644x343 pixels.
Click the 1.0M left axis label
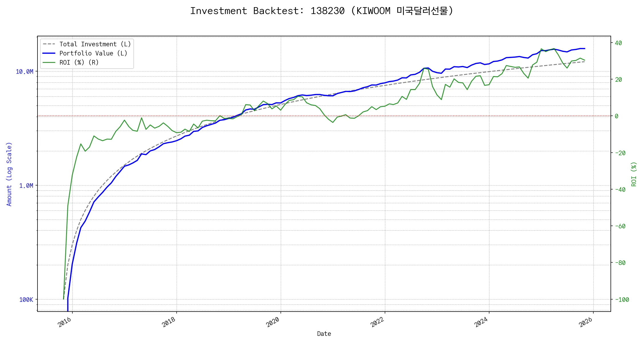click(x=26, y=186)
